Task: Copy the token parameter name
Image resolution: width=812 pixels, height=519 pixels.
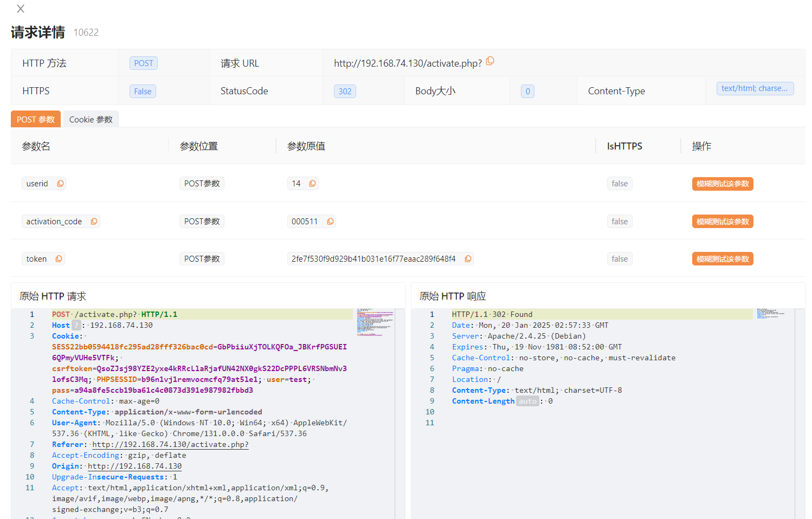Action: pos(59,259)
